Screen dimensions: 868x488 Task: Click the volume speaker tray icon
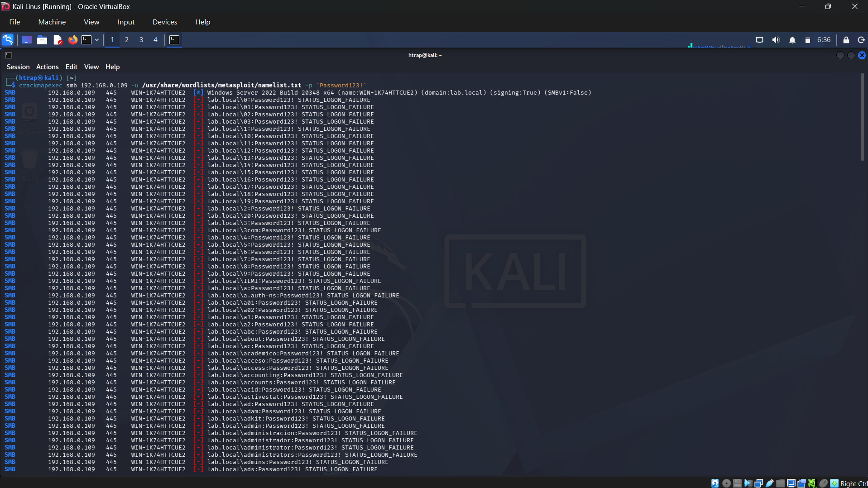(x=776, y=40)
